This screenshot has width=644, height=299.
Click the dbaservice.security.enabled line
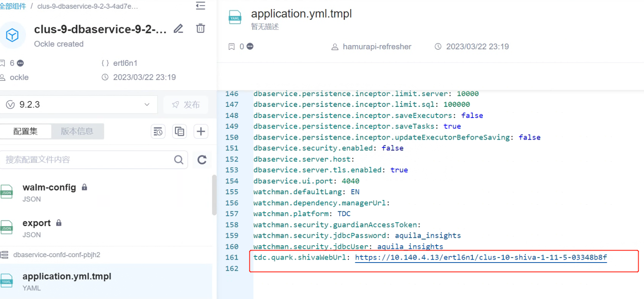(x=328, y=148)
